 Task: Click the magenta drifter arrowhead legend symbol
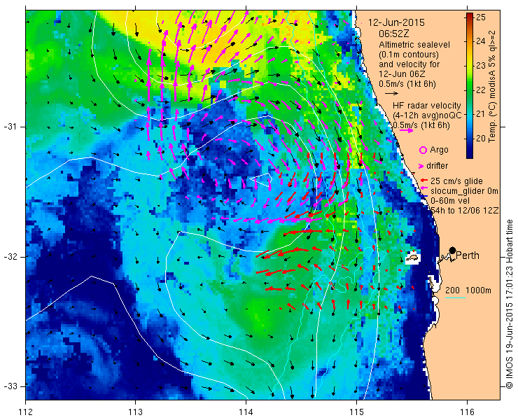click(x=421, y=166)
